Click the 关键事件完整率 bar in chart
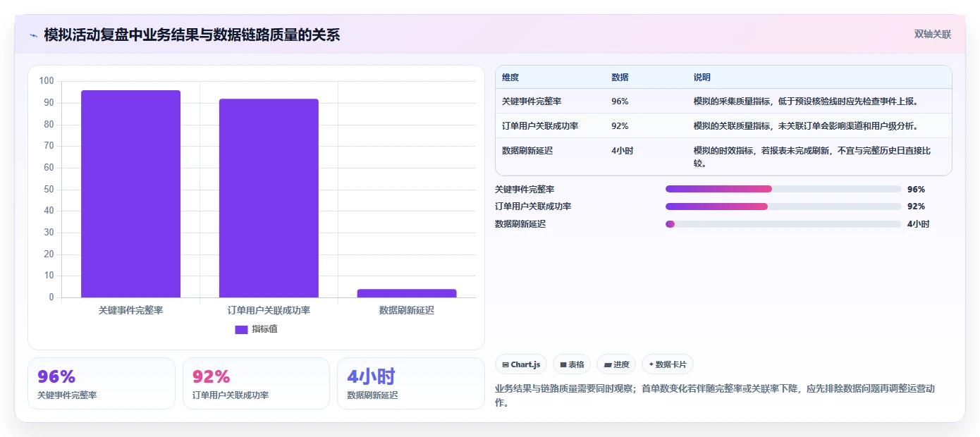Screen dimensions: 980x437 pyautogui.click(x=130, y=194)
